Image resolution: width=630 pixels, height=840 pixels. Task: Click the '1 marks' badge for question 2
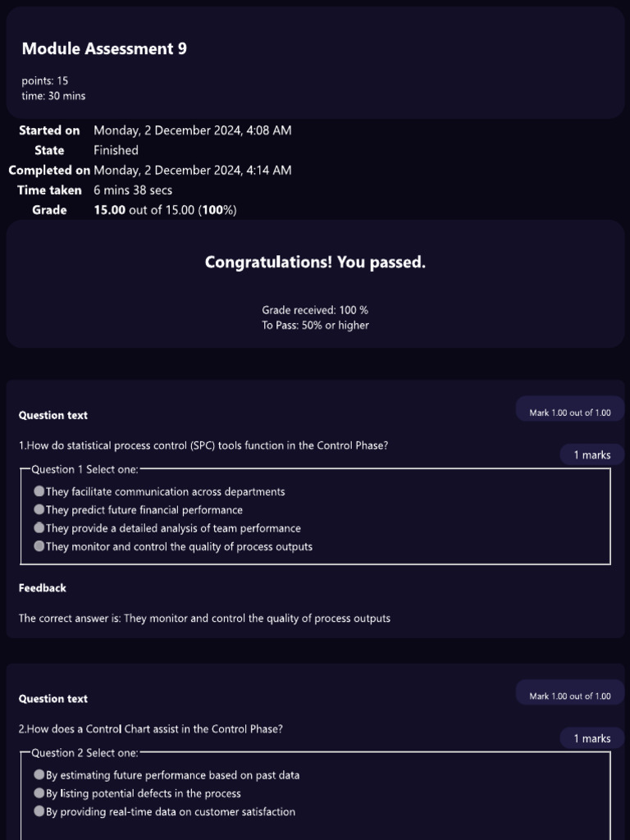click(592, 738)
